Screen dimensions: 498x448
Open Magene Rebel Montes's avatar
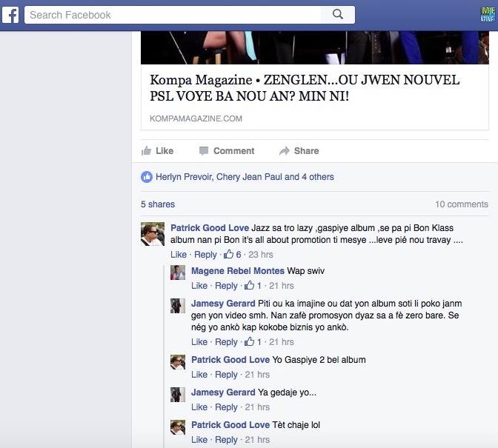click(x=178, y=273)
